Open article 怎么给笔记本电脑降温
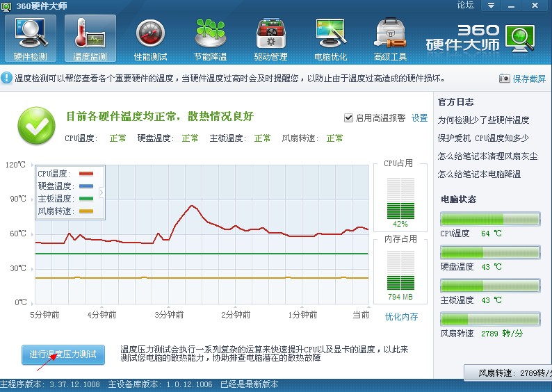The image size is (552, 392). point(479,174)
